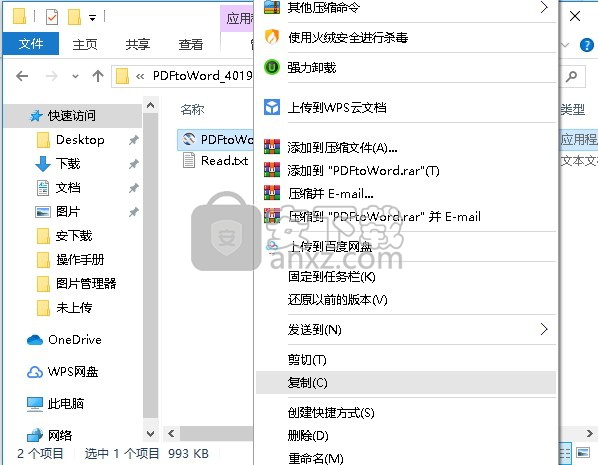This screenshot has width=598, height=465.
Task: Open the 图片管理器 folder in sidebar
Action: 86,283
